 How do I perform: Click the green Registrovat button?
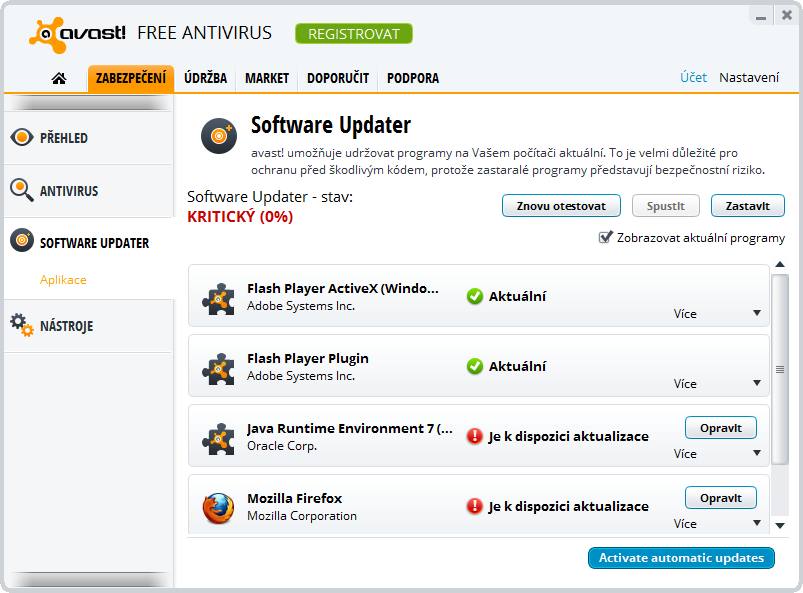(x=354, y=34)
